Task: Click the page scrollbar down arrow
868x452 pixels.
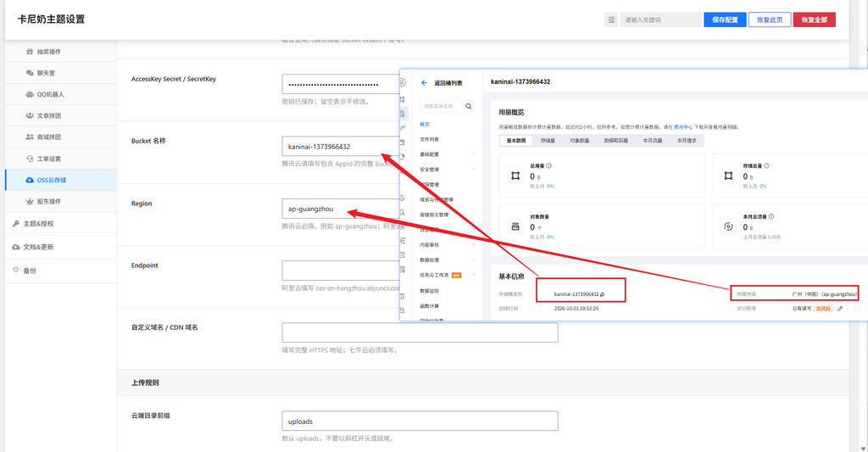Action: [863, 448]
